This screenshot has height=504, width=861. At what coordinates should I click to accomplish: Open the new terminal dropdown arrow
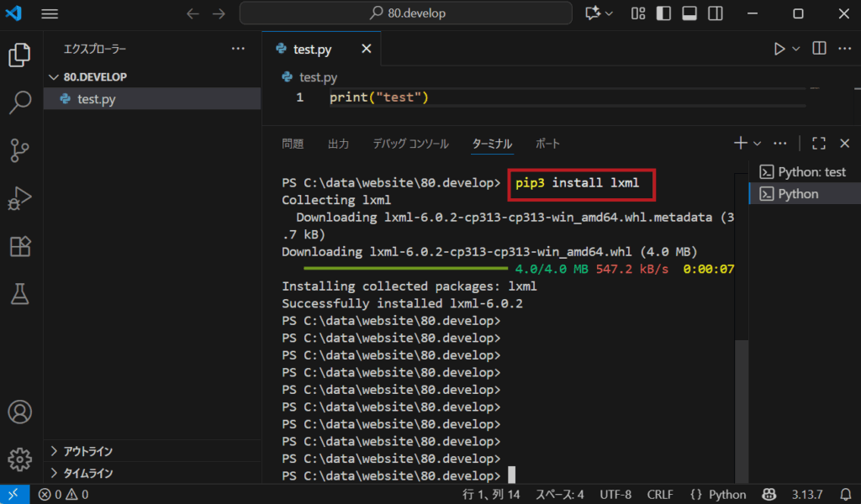pyautogui.click(x=757, y=144)
